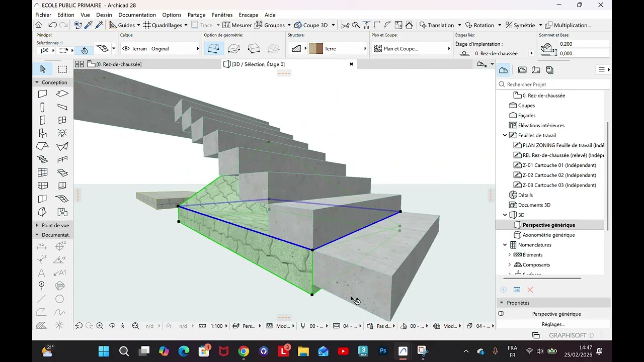This screenshot has height=362, width=644.
Task: Click the Mesurer button
Action: 237,25
